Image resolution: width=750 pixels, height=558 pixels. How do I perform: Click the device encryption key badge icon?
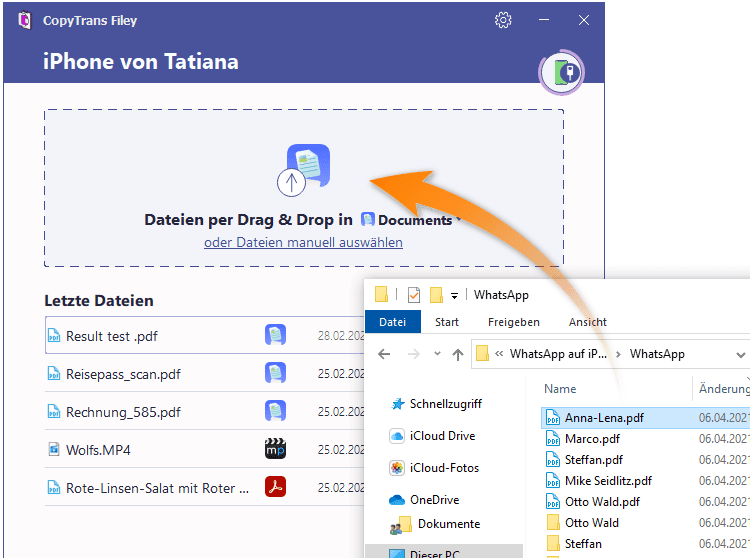(x=563, y=73)
